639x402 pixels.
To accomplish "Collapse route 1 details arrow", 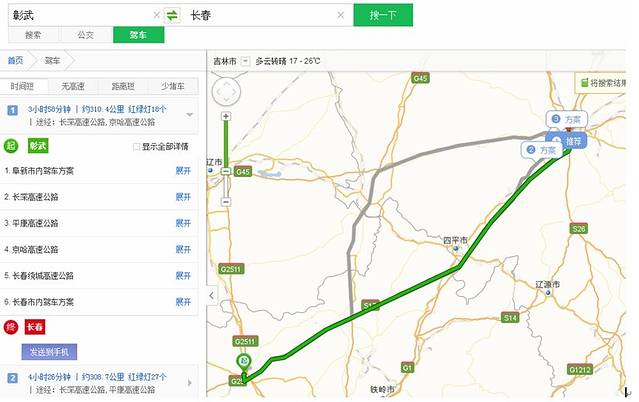I will (x=189, y=115).
